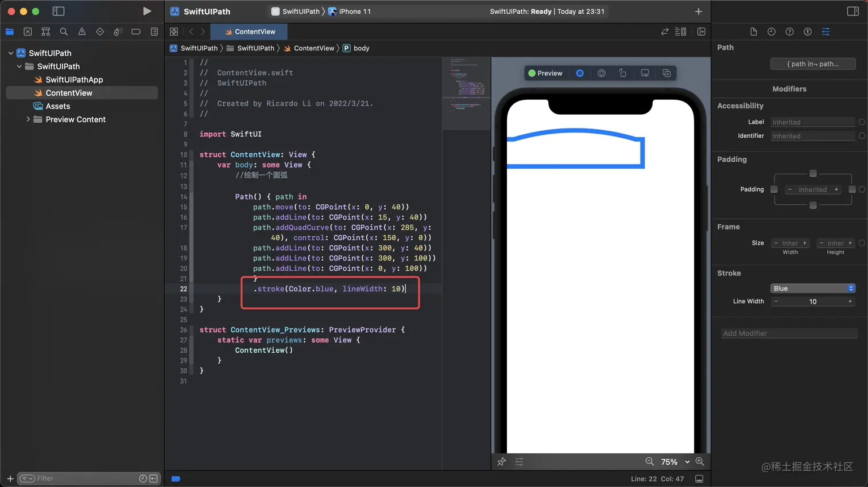Image resolution: width=868 pixels, height=487 pixels.
Task: Click the path closure button in inspector
Action: tap(813, 64)
